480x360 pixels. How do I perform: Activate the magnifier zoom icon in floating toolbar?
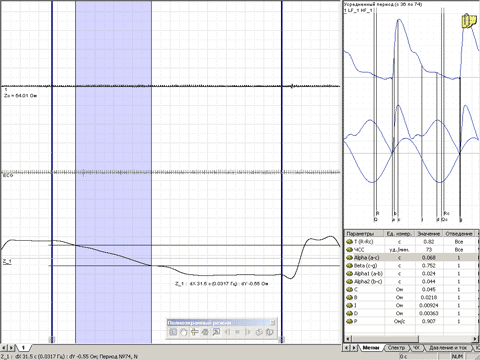(x=216, y=332)
